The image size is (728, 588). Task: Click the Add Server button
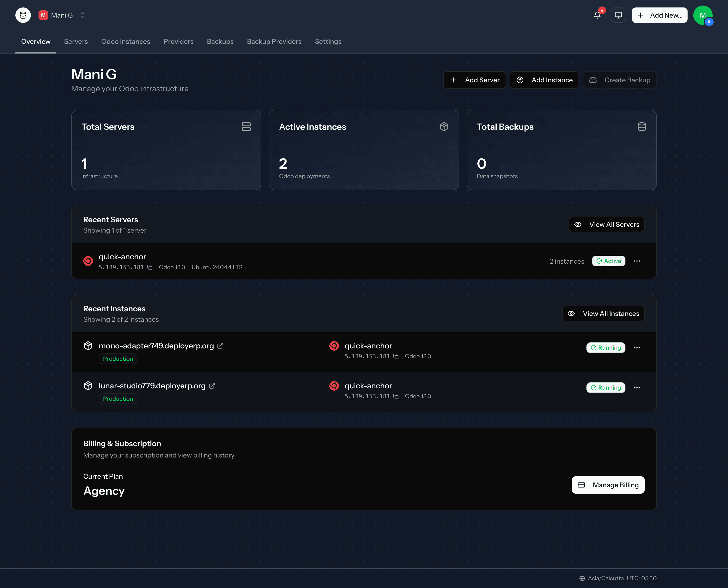click(474, 80)
